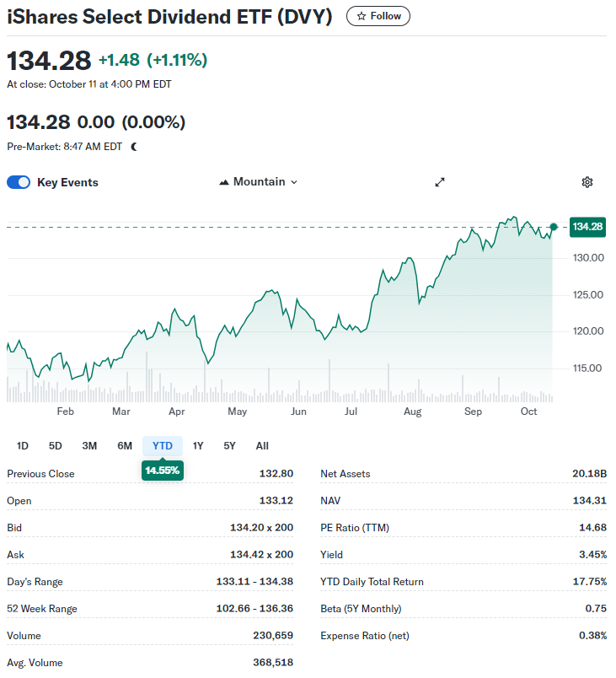Viewport: 616px width, 678px height.
Task: Click the Previous Close value 132.80
Action: 276,473
